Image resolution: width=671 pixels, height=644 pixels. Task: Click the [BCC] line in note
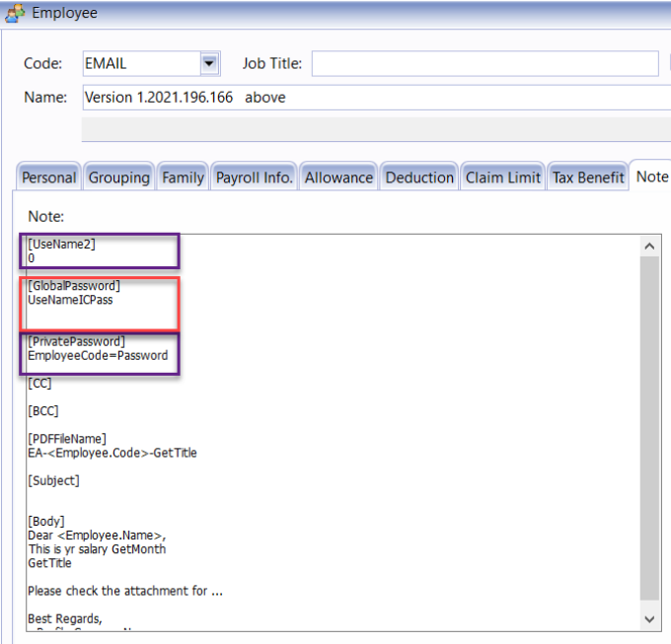point(42,411)
